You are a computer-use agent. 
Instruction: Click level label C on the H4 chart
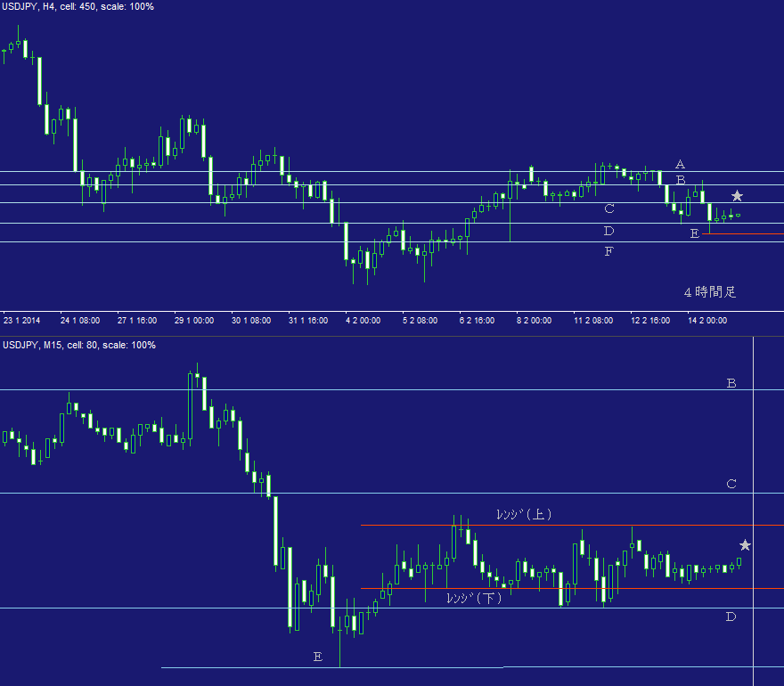(x=609, y=208)
